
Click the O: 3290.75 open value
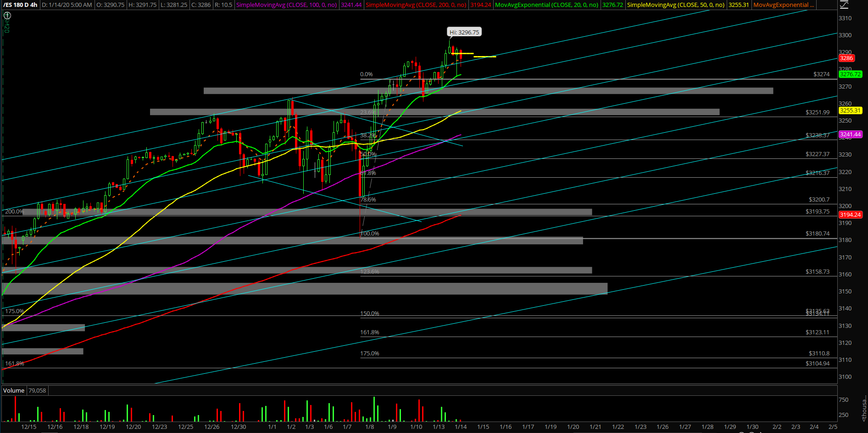(111, 5)
